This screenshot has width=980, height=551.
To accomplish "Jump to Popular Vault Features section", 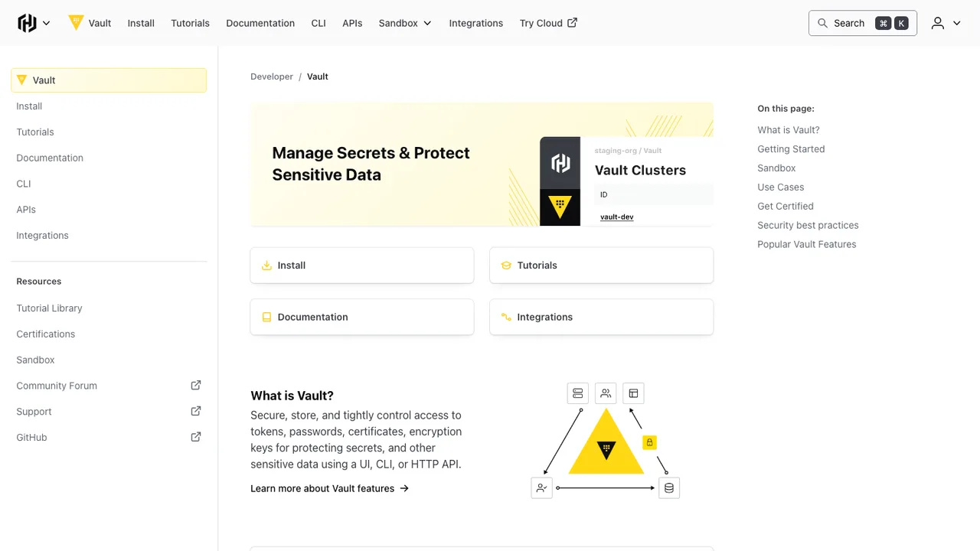I will 807,245.
